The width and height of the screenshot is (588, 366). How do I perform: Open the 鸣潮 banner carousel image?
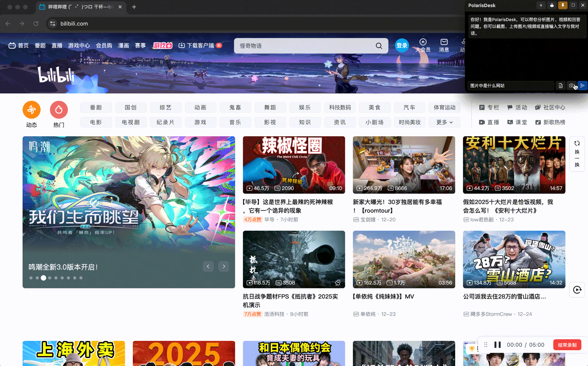coord(129,212)
